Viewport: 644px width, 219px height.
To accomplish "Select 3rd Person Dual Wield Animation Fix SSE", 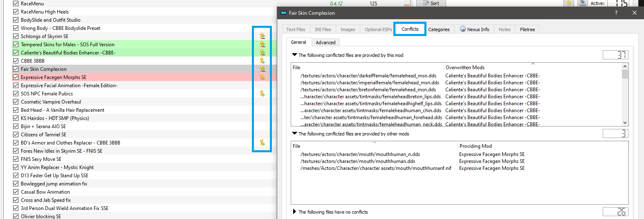I will pos(144,208).
